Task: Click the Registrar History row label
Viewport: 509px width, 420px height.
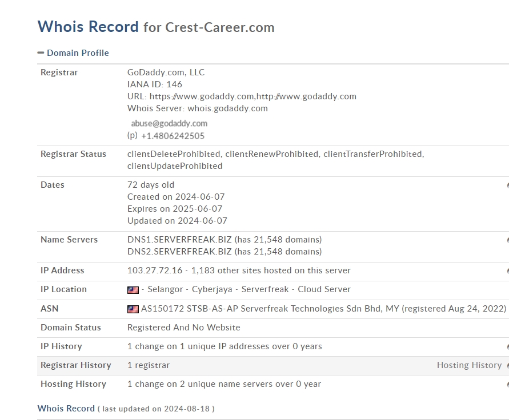Action: 76,365
